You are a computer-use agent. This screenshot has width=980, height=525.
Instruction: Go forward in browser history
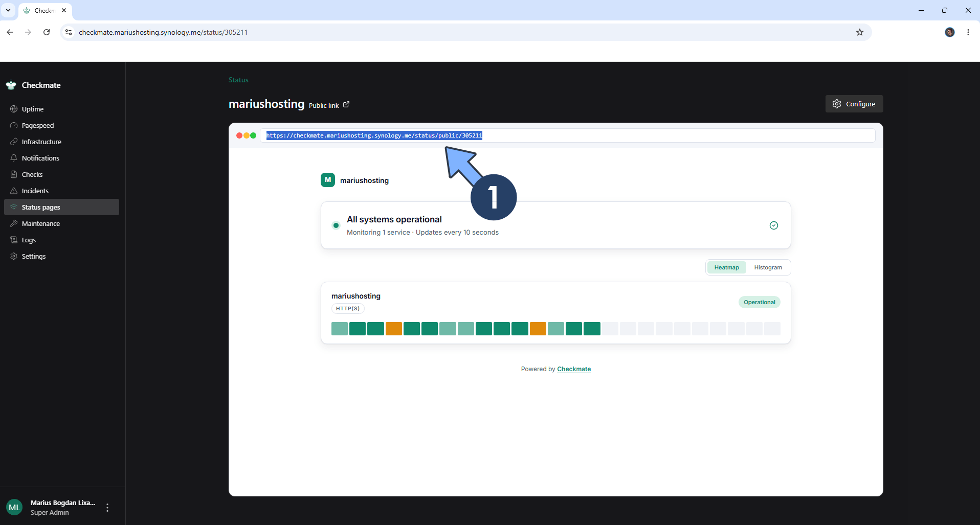(28, 32)
